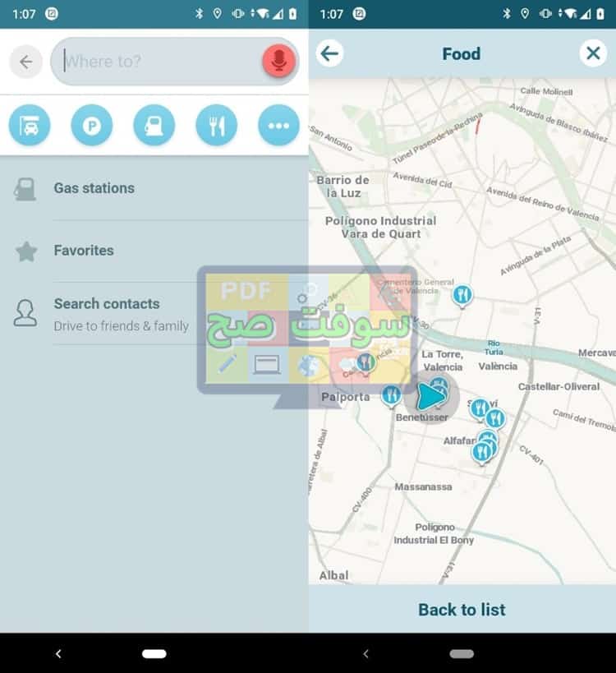The height and width of the screenshot is (673, 616).
Task: Select food pin below Alfafar label
Action: [481, 453]
